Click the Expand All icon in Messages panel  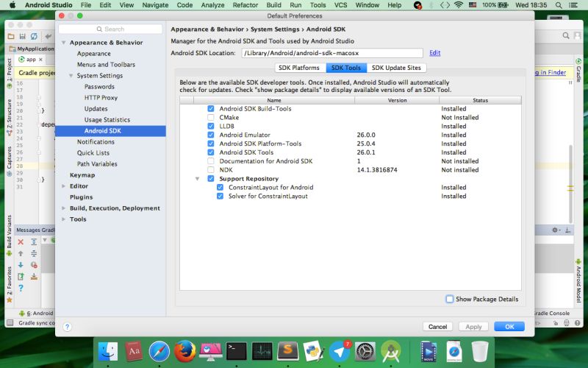click(34, 242)
